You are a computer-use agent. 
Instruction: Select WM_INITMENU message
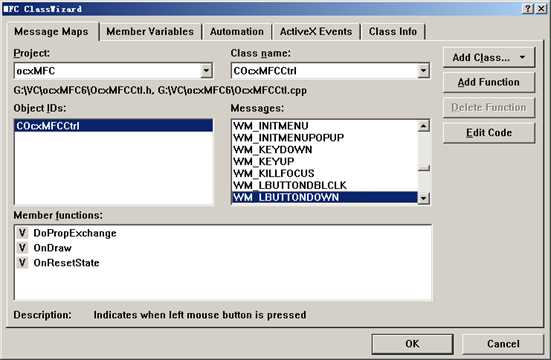click(324, 126)
